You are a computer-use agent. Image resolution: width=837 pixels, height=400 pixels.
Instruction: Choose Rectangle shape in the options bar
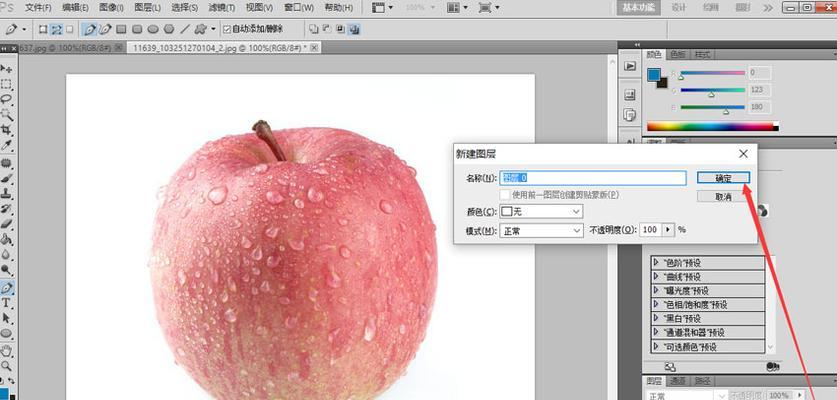click(x=122, y=29)
